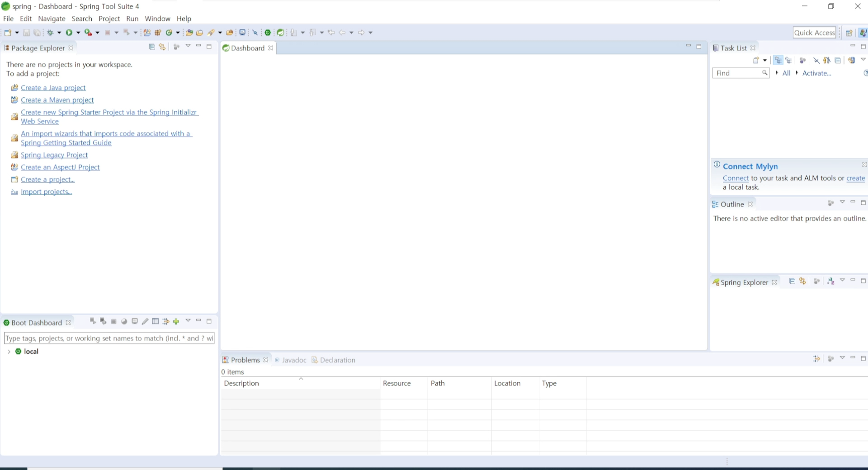This screenshot has width=868, height=470.
Task: Collapse all in Spring Explorer
Action: tap(792, 281)
